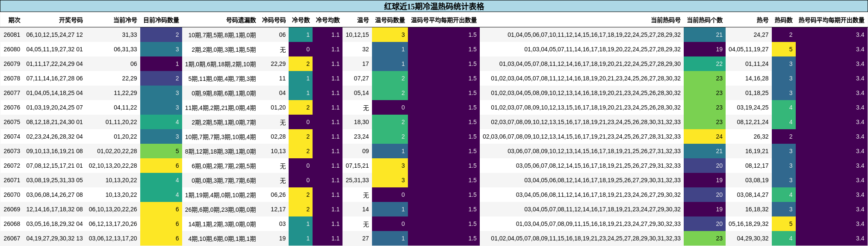Select the 热号 column header
Image resolution: width=868 pixels, height=246 pixels.
[x=762, y=20]
